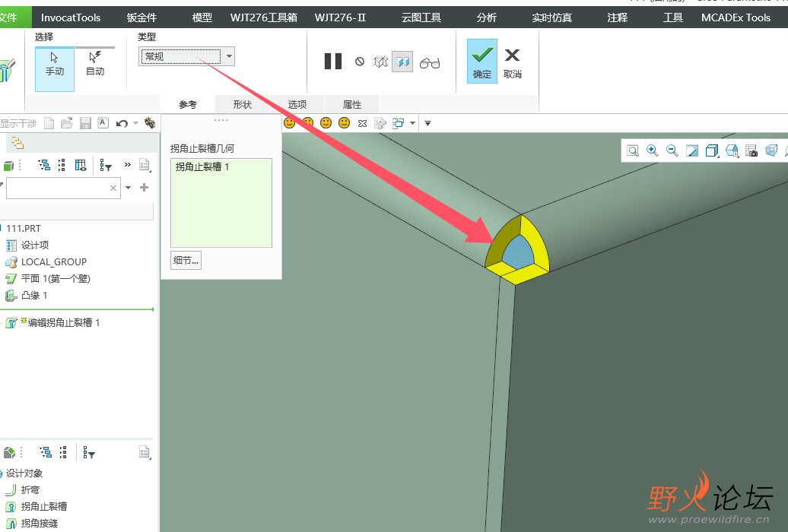Clear the model tree search field

113,188
